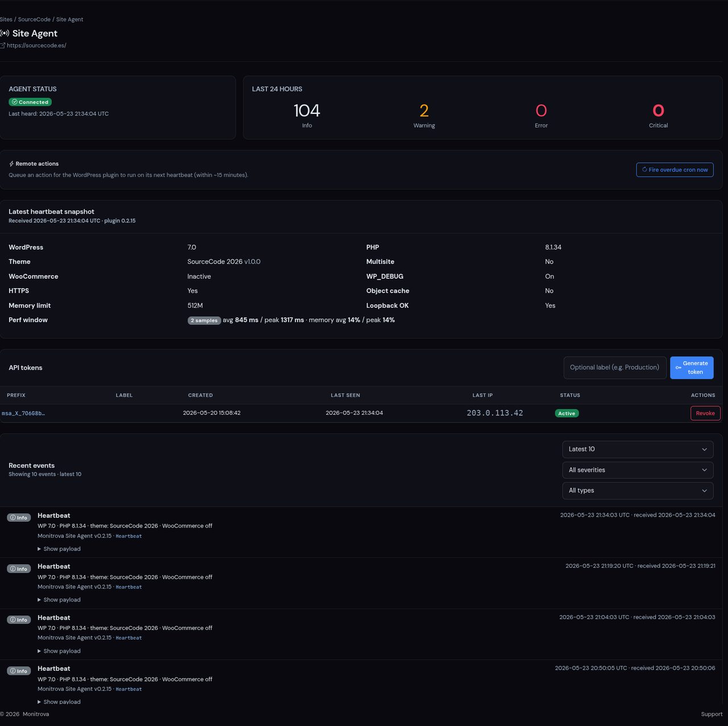Viewport: 728px width, 726px height.
Task: Click the Last heard timestamp text
Action: 59,114
